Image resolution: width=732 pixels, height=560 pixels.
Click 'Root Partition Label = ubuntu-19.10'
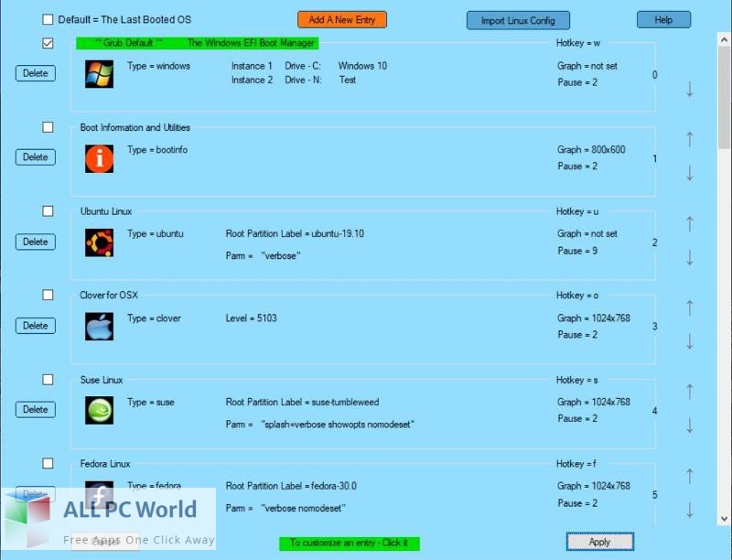[295, 234]
